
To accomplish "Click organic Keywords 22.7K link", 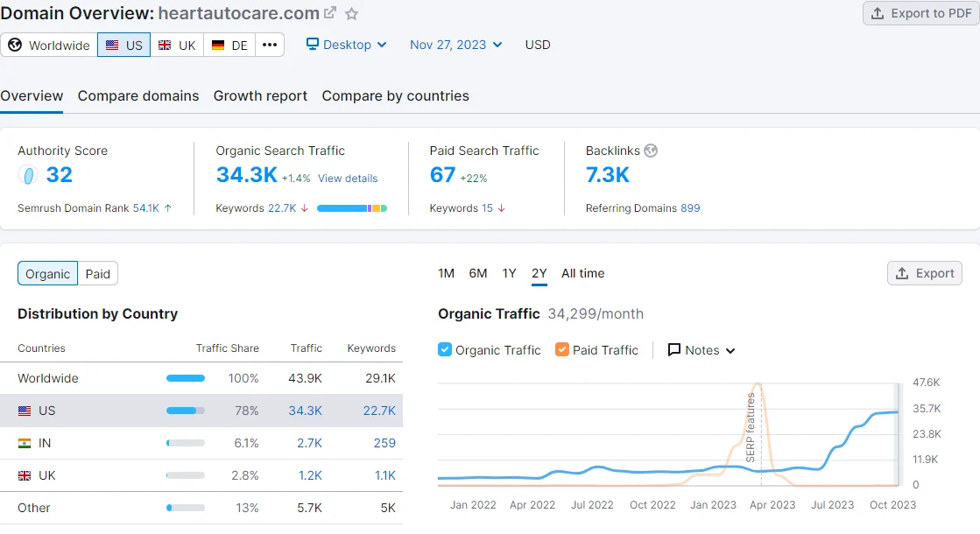I will (x=282, y=208).
